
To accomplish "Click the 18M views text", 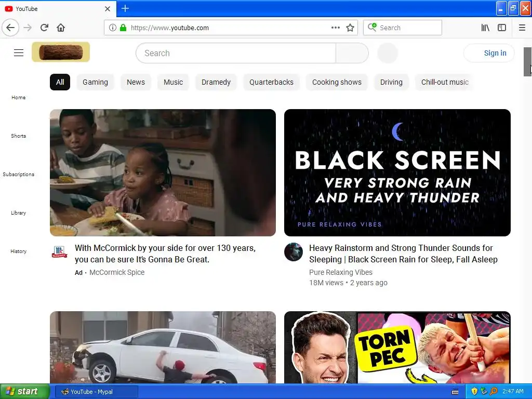I will [x=326, y=283].
